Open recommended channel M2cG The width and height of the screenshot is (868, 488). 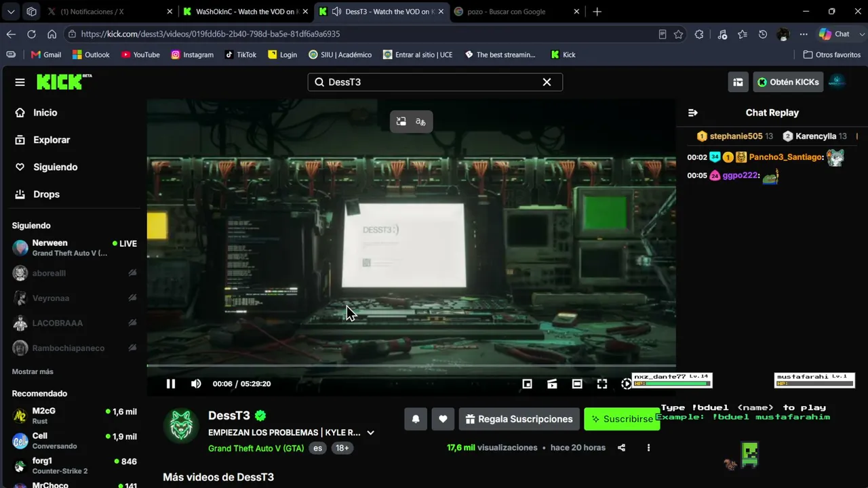tap(75, 415)
